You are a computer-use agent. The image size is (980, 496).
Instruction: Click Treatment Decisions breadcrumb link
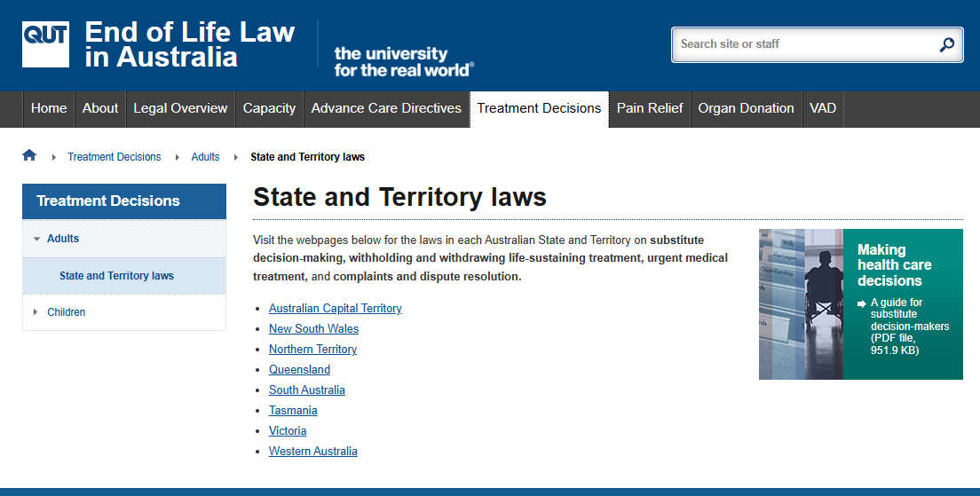(115, 157)
